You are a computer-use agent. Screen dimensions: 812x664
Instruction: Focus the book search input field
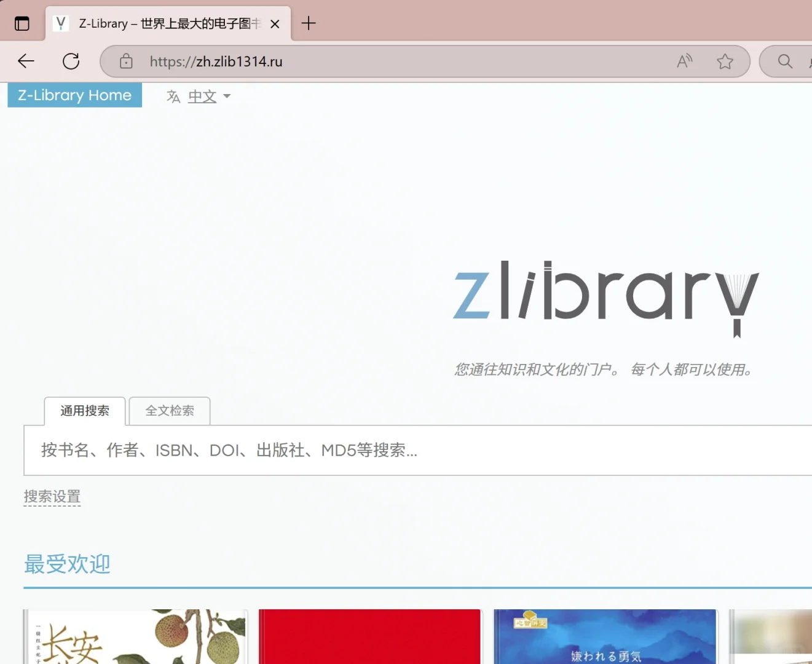click(x=418, y=450)
